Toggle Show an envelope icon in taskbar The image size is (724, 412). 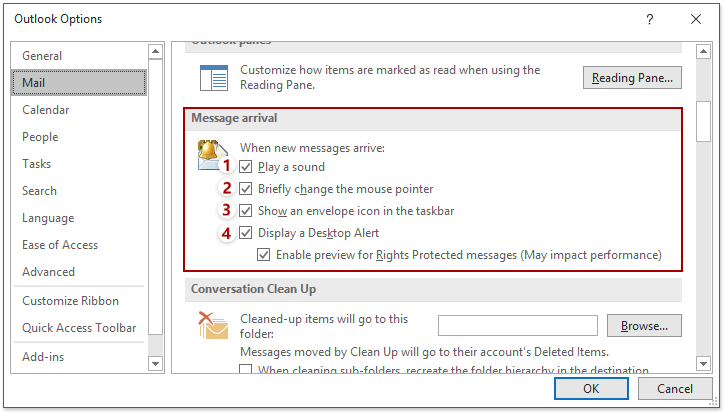pos(246,211)
